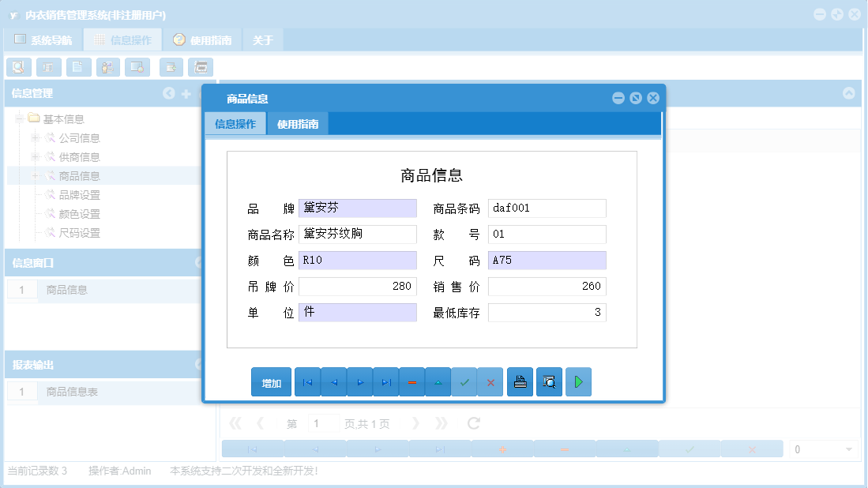Collapse the 信息管理 panel

[x=168, y=93]
